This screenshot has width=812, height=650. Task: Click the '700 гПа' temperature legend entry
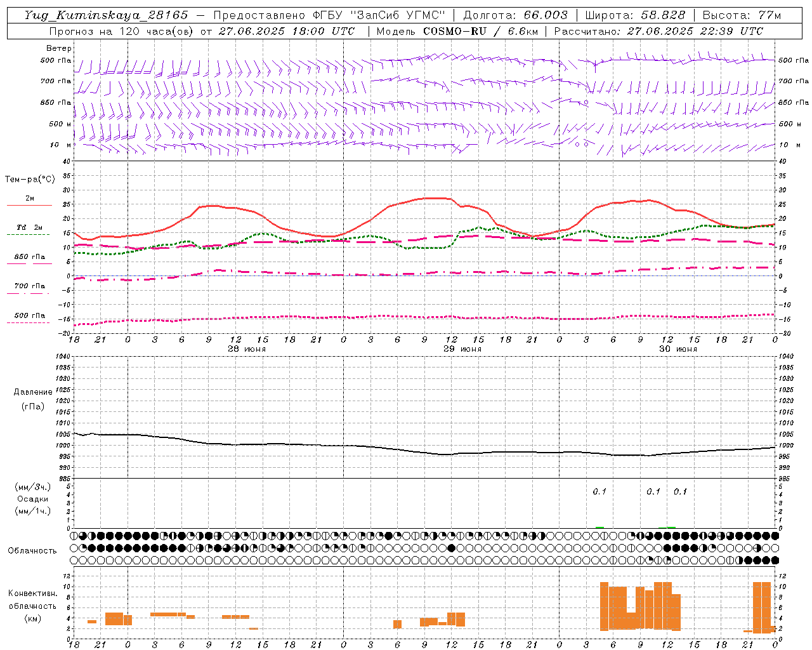click(29, 286)
